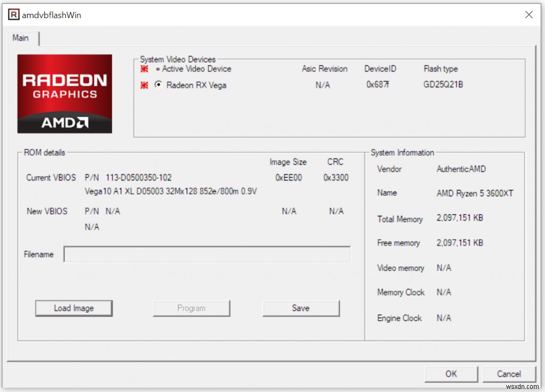Click the Current VBIOS part number text
545x392 pixels.
(138, 177)
